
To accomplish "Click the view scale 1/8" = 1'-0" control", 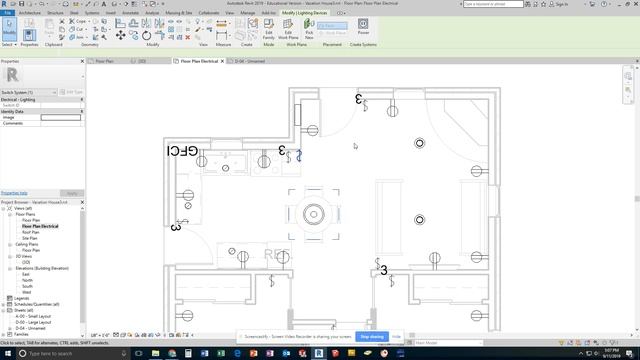I will (100, 335).
